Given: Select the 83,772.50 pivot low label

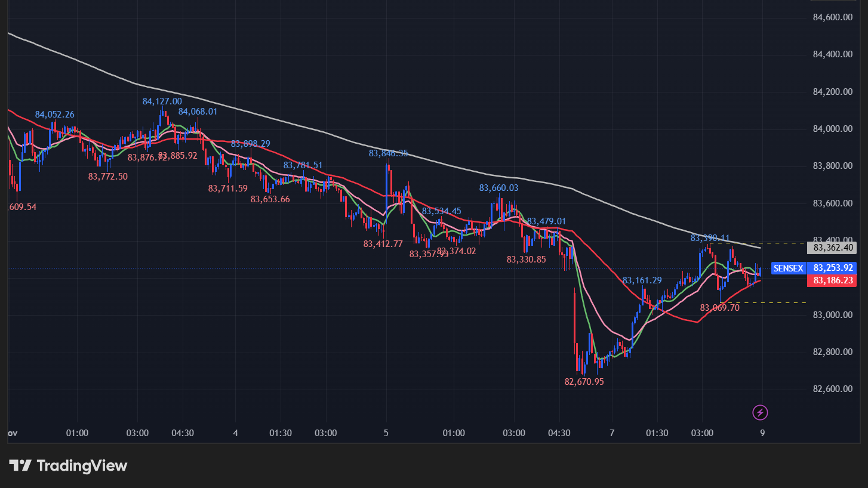Looking at the screenshot, I should 107,177.
